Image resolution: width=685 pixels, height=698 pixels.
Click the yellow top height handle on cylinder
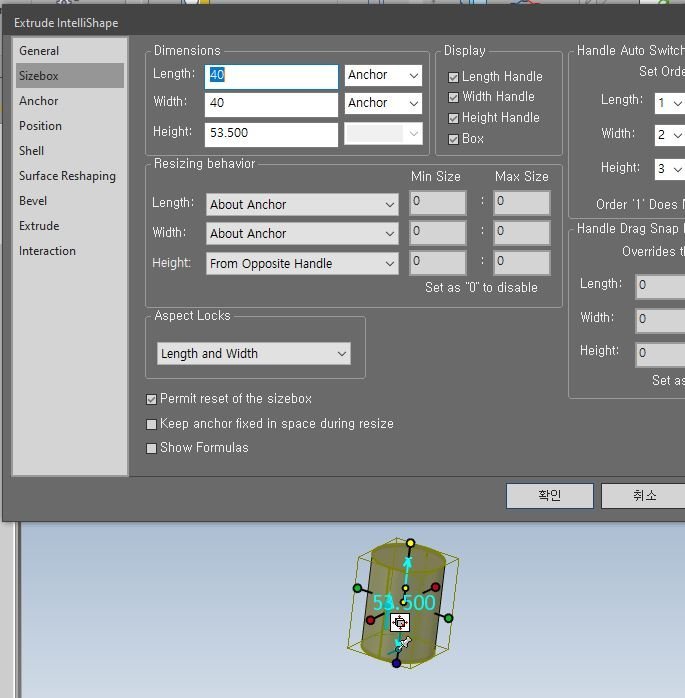(410, 543)
